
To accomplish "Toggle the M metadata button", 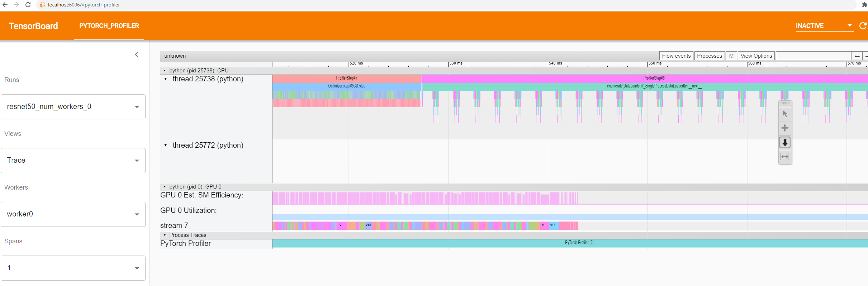I will point(731,56).
